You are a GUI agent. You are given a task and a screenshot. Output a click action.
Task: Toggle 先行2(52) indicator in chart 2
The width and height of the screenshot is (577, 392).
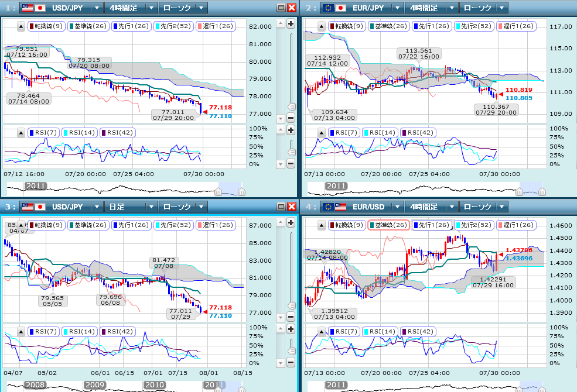473,26
